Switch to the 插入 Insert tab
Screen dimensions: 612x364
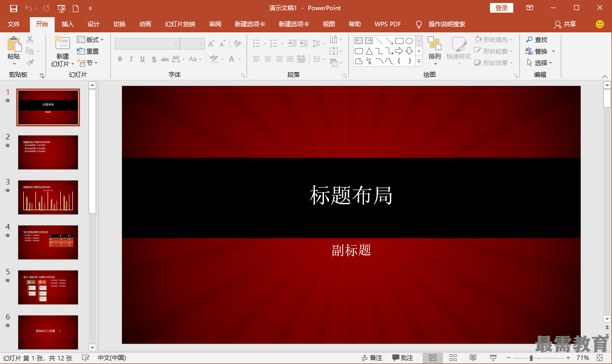(67, 24)
